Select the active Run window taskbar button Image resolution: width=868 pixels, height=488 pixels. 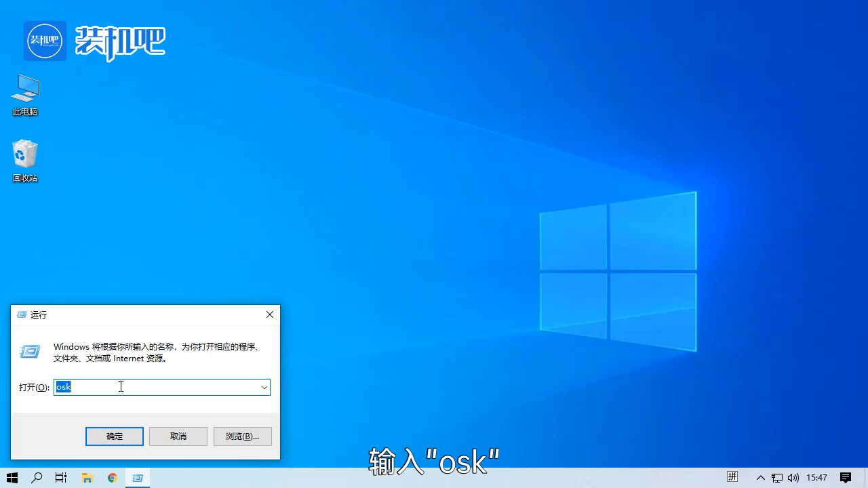pyautogui.click(x=137, y=478)
